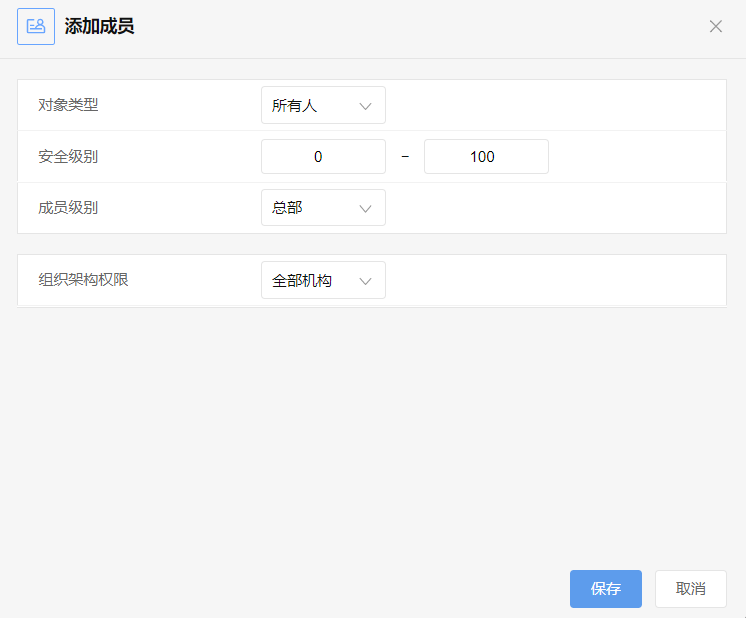Click the empty area below the 组织架构权限 row

(x=371, y=428)
